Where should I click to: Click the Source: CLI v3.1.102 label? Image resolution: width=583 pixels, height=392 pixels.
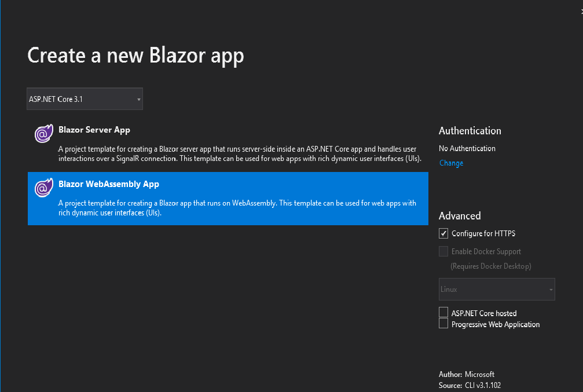(474, 385)
